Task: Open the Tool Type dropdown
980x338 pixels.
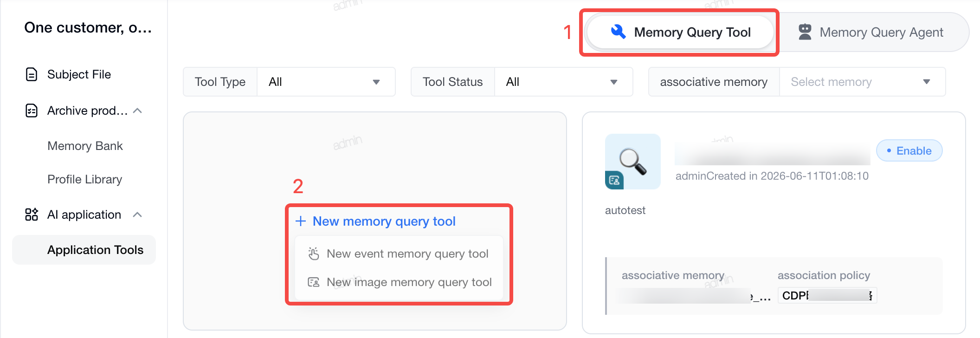Action: [326, 82]
